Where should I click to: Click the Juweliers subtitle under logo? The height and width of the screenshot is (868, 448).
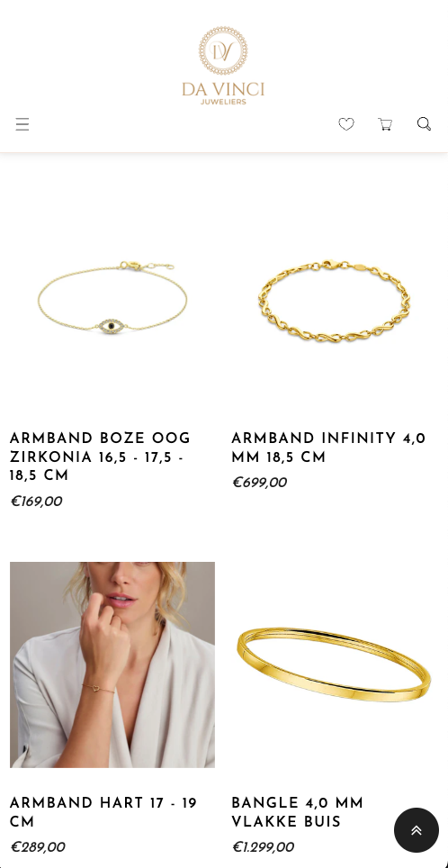coord(223,102)
